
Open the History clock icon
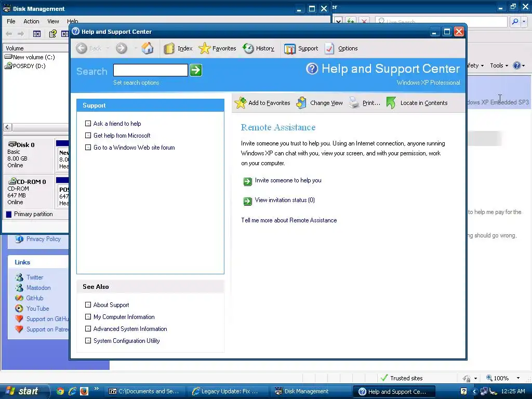[x=248, y=48]
